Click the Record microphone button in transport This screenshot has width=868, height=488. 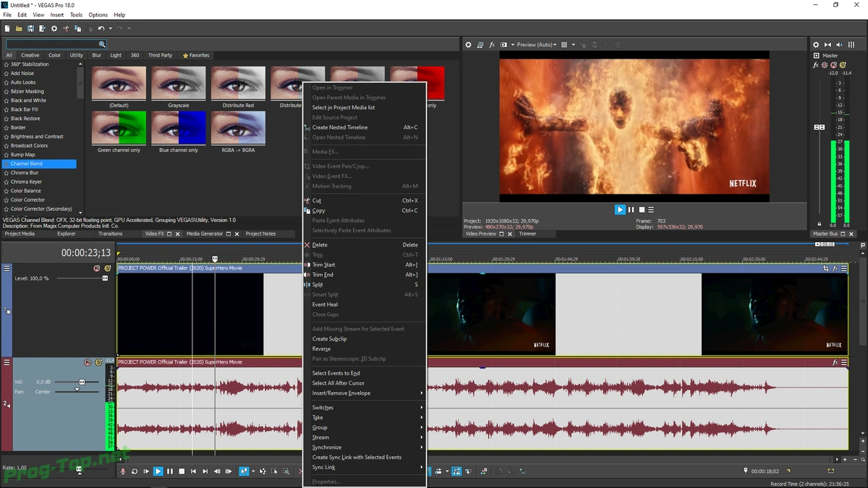pyautogui.click(x=123, y=471)
